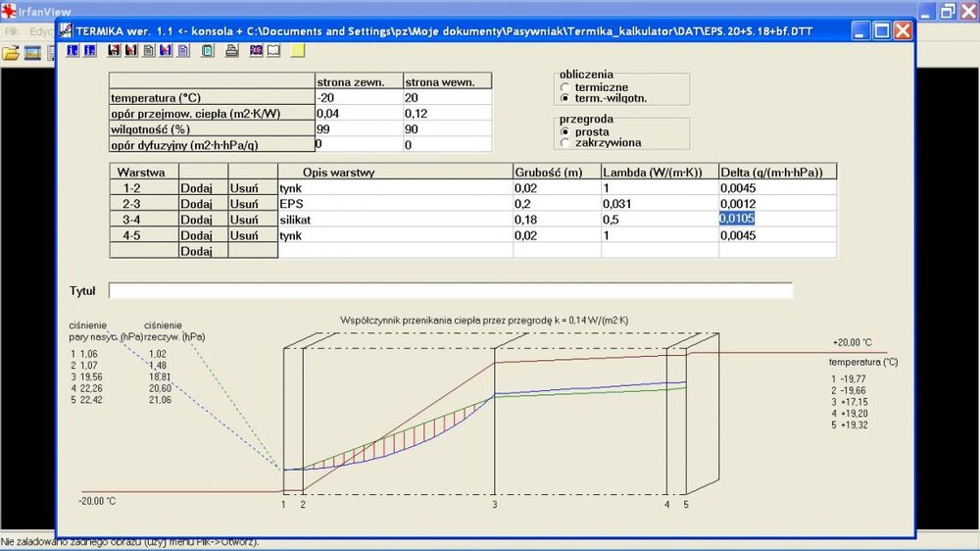Click IrfanView's open folder icon
The width and height of the screenshot is (980, 551).
(x=11, y=53)
